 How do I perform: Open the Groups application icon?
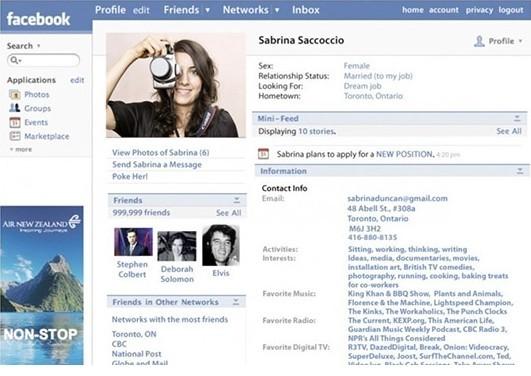[15, 108]
